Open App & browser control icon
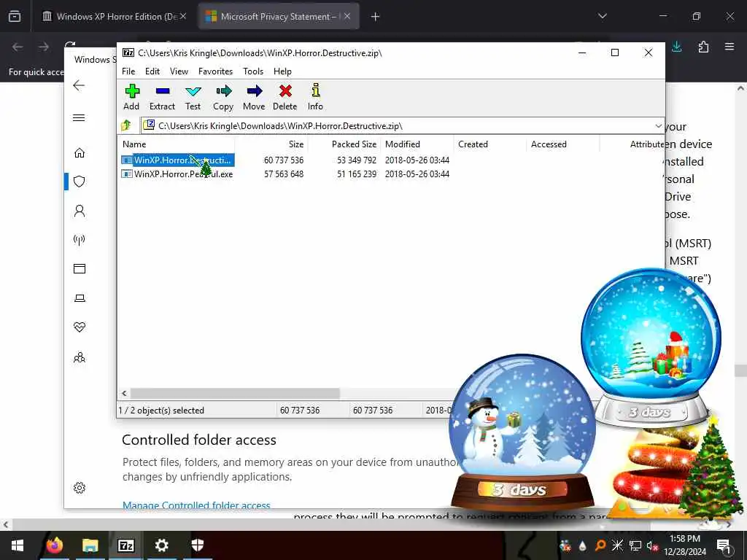 click(80, 268)
